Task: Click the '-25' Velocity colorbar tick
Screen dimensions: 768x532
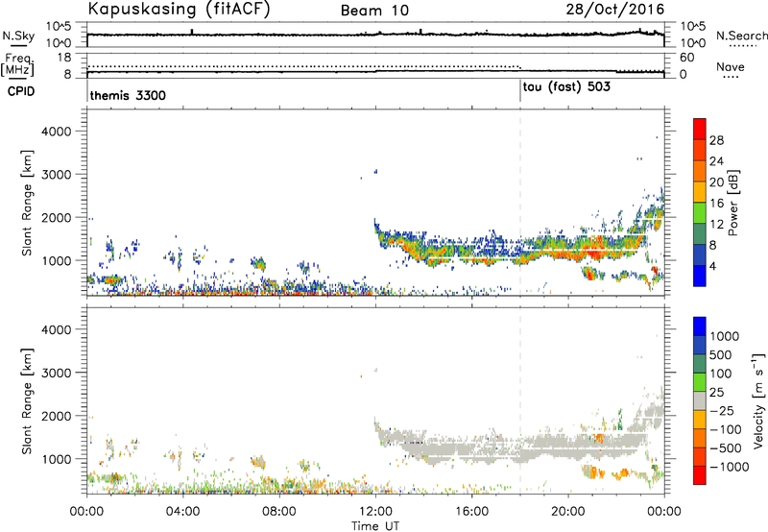Action: (x=722, y=411)
